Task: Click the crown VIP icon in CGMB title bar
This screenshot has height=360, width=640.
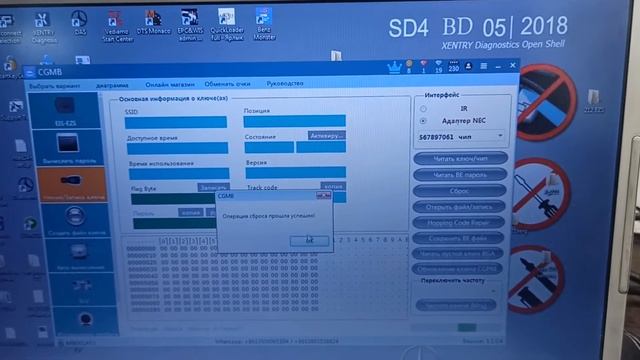Action: pyautogui.click(x=394, y=68)
